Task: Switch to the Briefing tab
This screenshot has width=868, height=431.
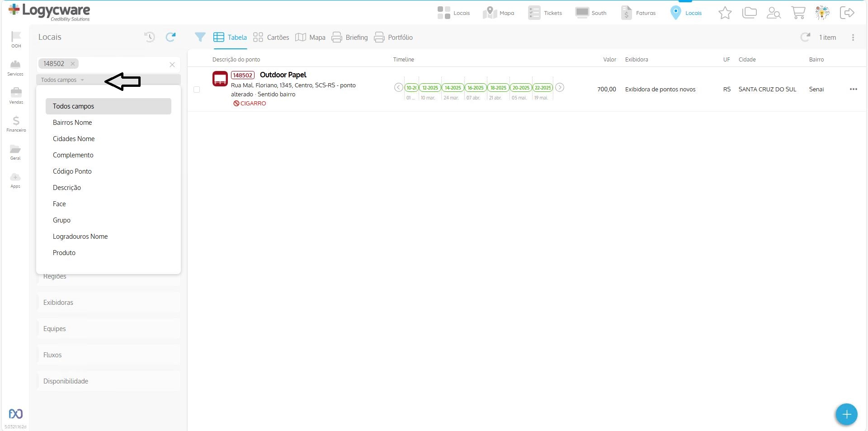Action: 350,38
